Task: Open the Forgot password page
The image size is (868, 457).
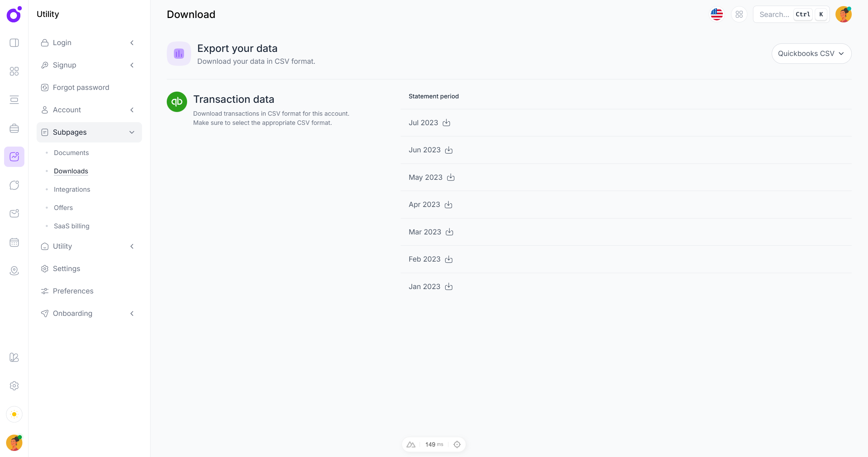Action: [81, 87]
